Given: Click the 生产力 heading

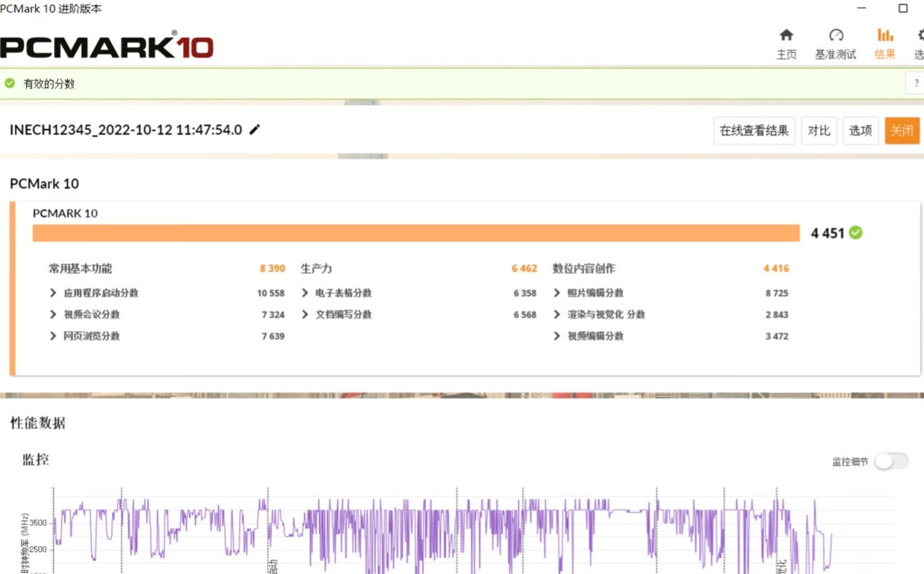Looking at the screenshot, I should (316, 268).
